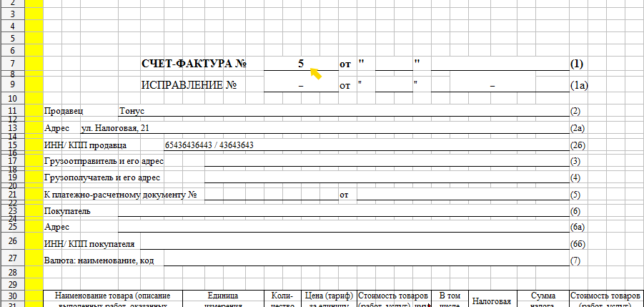Select the Валюта: наименование, код cell

pyautogui.click(x=99, y=260)
